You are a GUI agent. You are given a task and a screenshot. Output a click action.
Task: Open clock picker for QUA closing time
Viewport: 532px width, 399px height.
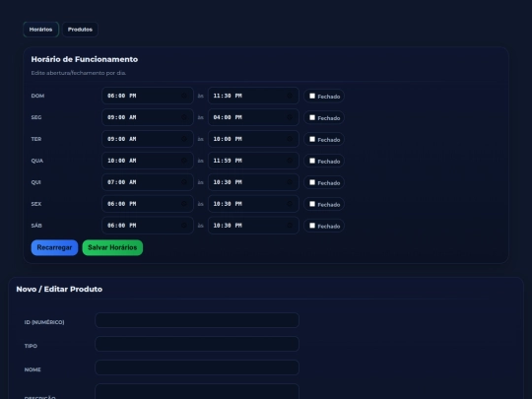[290, 161]
